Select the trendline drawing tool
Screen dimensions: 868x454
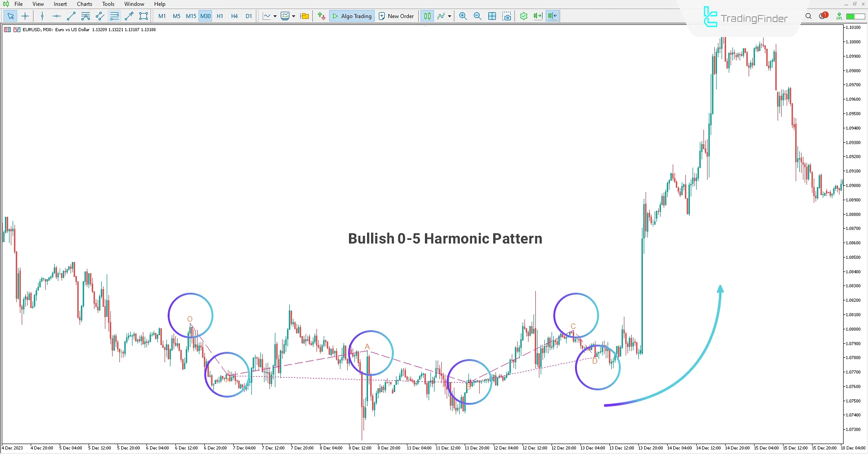click(x=71, y=16)
